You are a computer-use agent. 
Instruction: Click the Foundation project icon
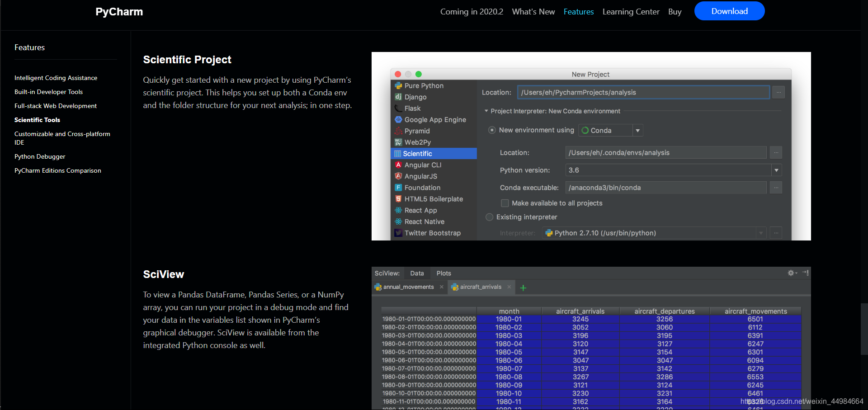pos(398,188)
